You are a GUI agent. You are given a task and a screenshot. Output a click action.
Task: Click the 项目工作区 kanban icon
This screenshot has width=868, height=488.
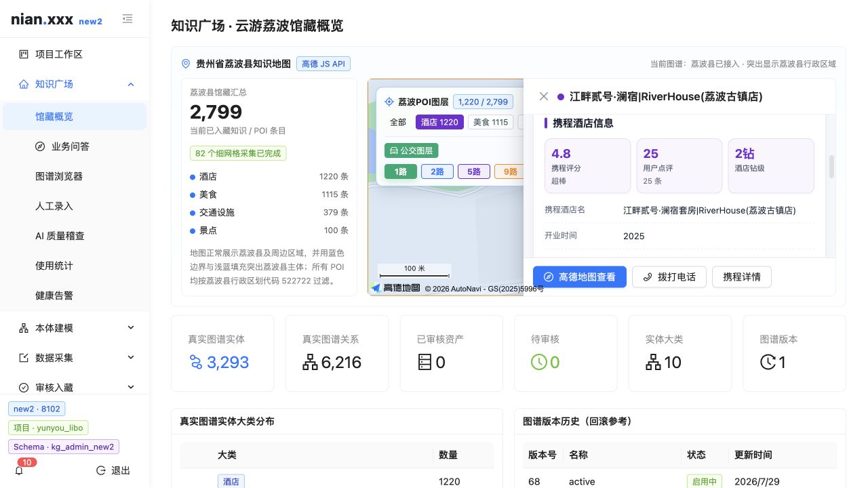click(24, 54)
